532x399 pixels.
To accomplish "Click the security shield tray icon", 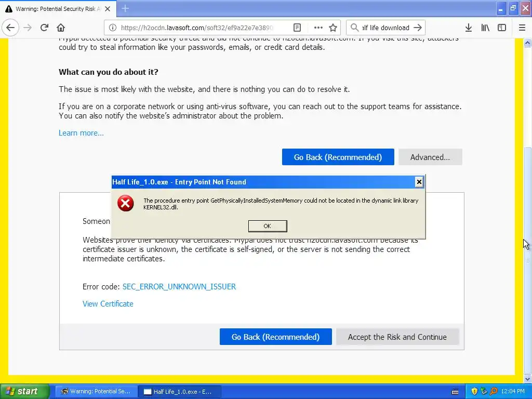I will click(474, 392).
